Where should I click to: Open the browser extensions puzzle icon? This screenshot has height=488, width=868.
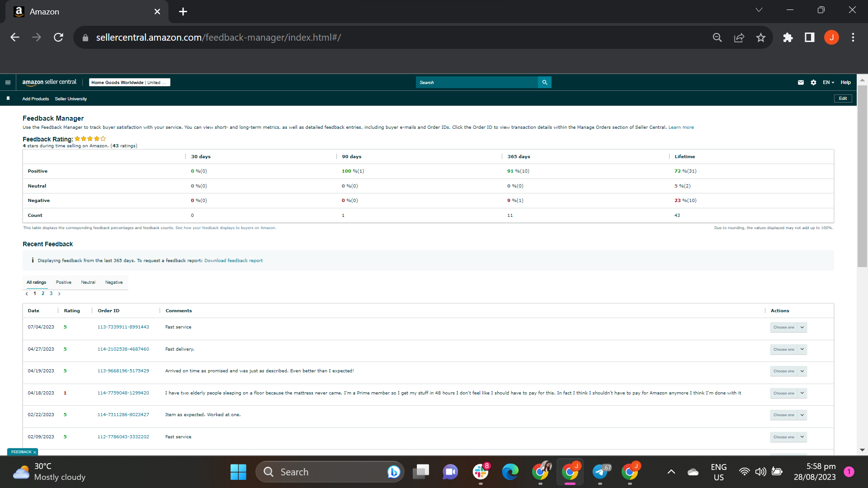788,38
